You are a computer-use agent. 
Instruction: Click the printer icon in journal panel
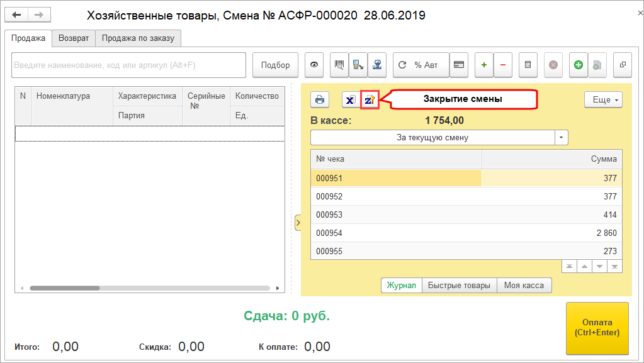click(320, 99)
